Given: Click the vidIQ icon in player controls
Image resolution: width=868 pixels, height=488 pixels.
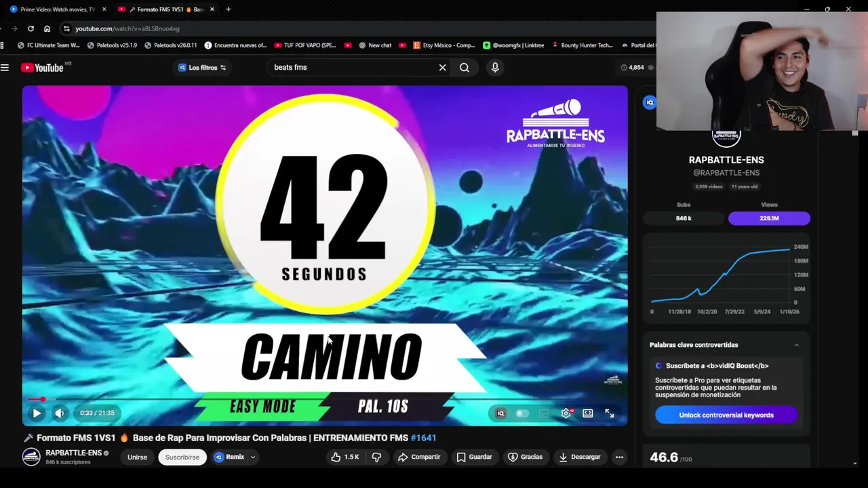Looking at the screenshot, I should (x=500, y=413).
